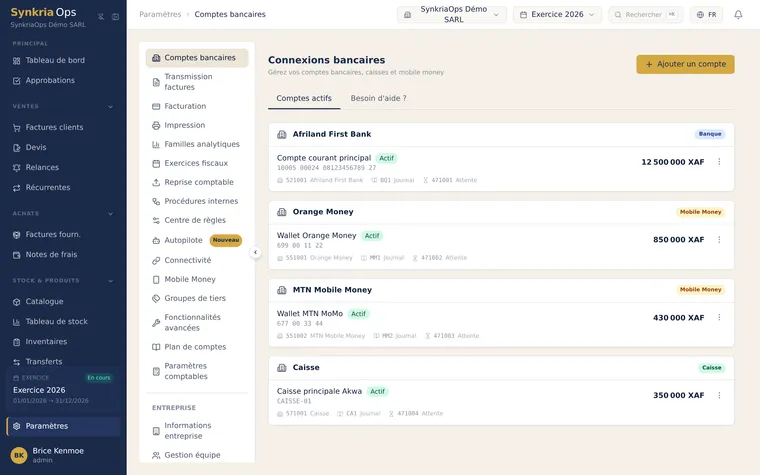This screenshot has width=760, height=475.
Task: Click the Factures clients cart icon
Action: tap(16, 127)
